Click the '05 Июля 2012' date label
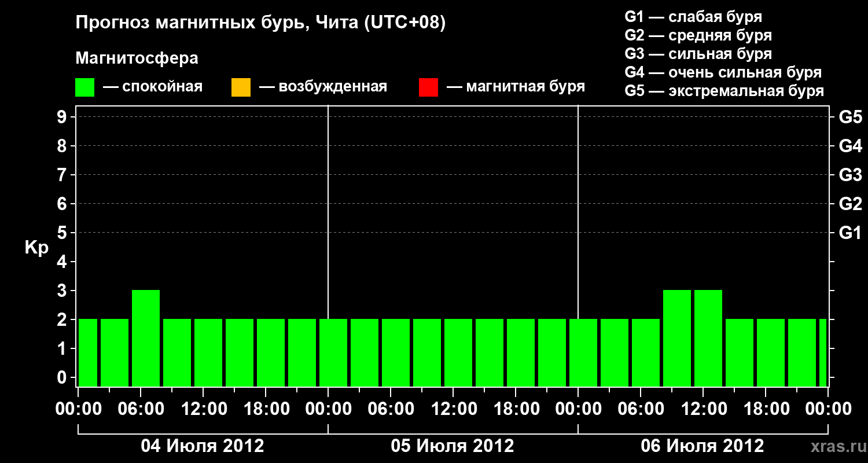The height and width of the screenshot is (463, 868). [453, 446]
